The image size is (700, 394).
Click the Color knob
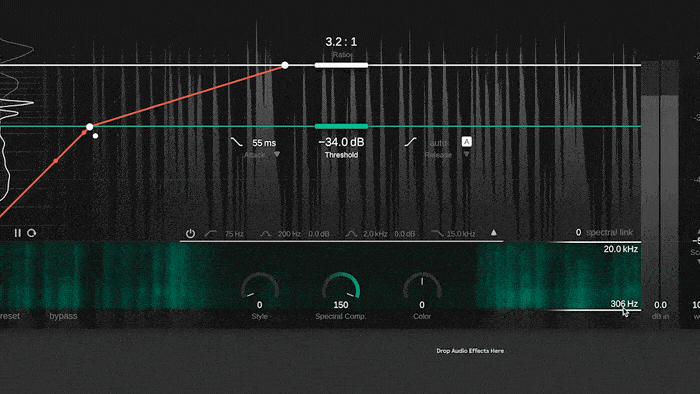coord(422,286)
